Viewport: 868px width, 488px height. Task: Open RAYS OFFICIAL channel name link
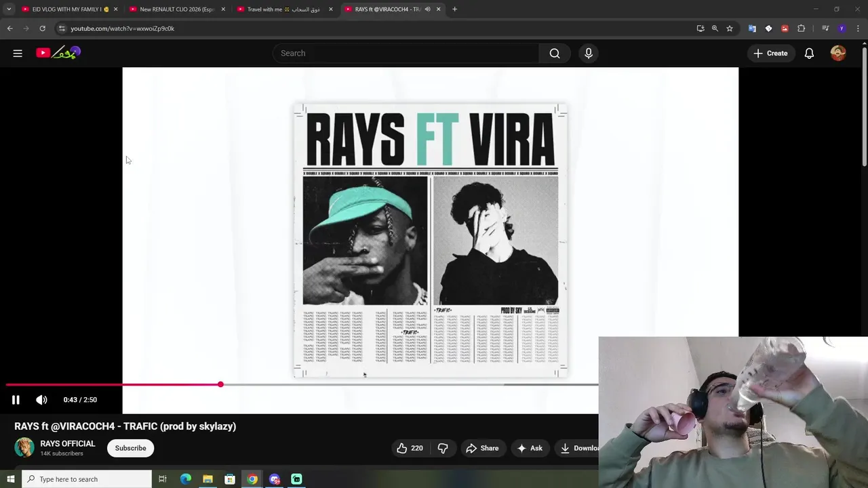click(x=68, y=444)
